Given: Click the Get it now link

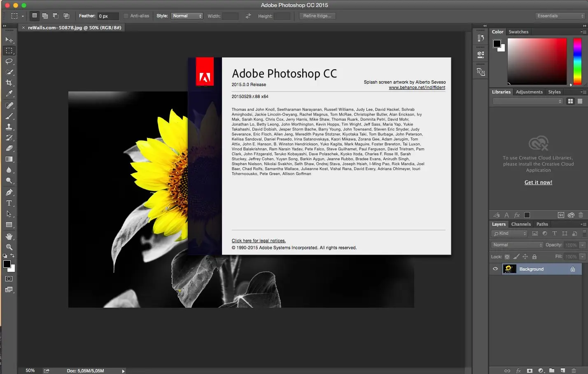Looking at the screenshot, I should 538,182.
